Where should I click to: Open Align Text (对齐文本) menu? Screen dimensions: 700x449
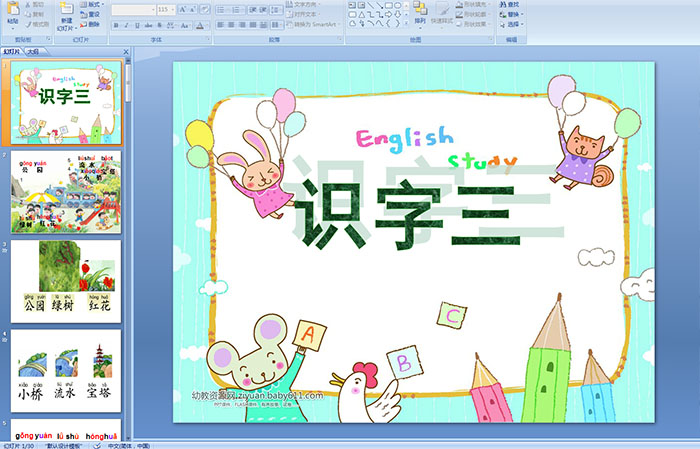click(303, 14)
